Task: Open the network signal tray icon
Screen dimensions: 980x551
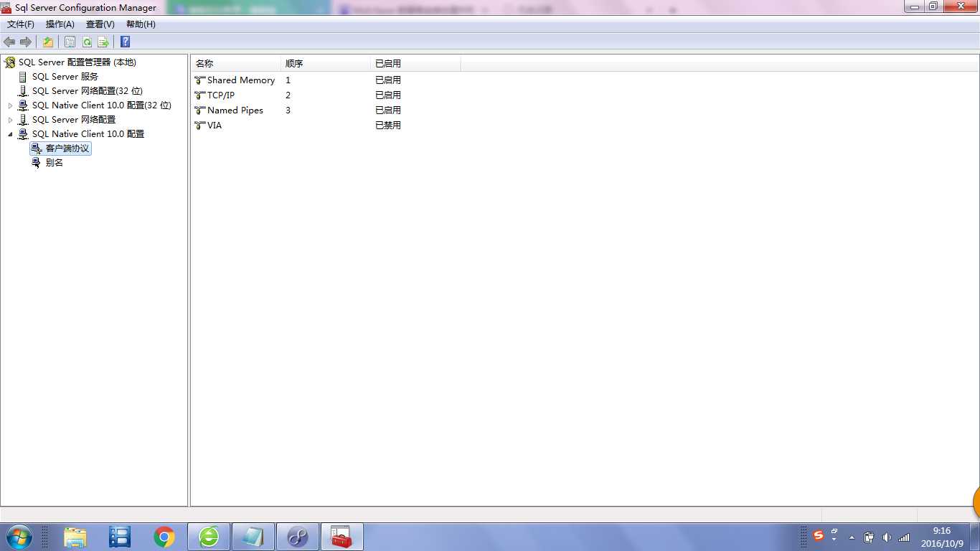Action: point(904,537)
